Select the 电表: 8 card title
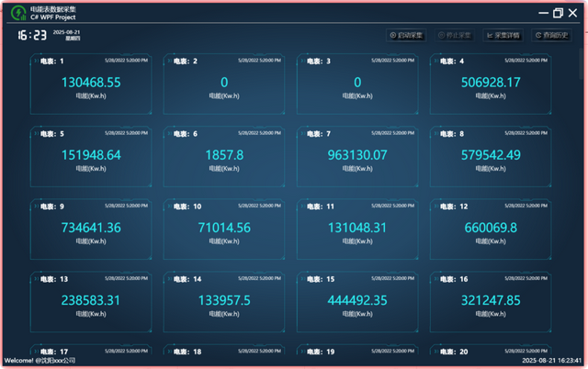 click(x=452, y=134)
